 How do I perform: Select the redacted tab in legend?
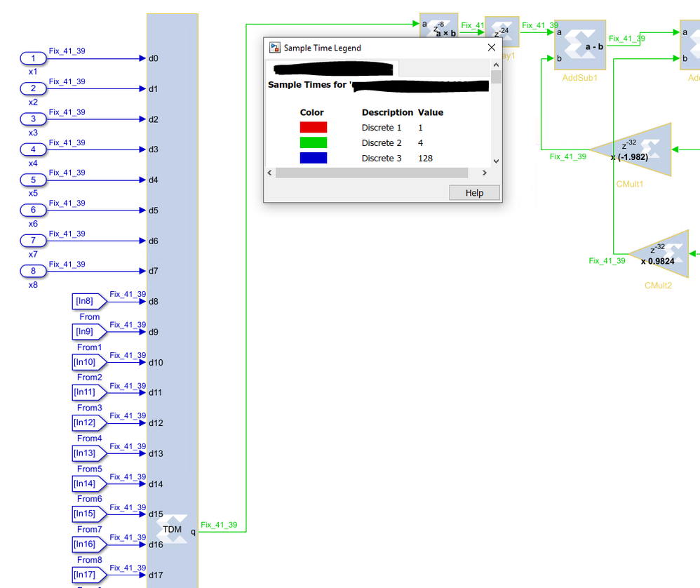332,68
